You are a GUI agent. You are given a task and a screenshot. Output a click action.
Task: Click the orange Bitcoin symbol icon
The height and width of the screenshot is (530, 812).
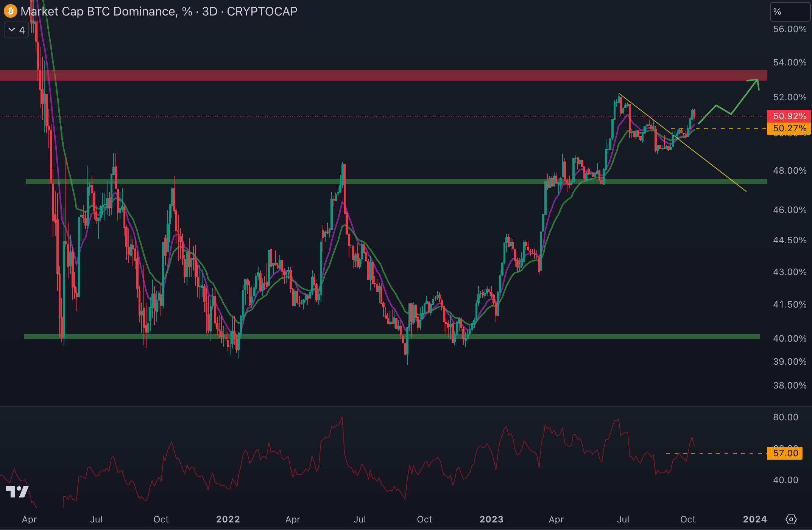point(10,11)
